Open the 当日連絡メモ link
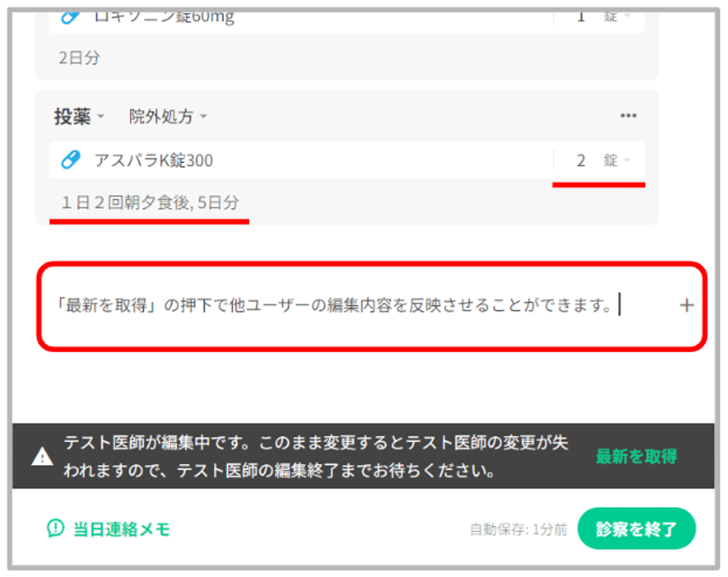This screenshot has width=728, height=577. [x=121, y=529]
